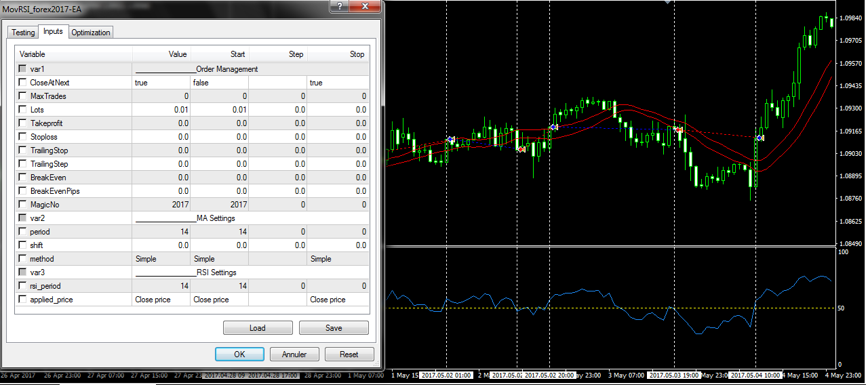
Task: Select the CloseAtNext Value cell 'true'
Action: click(x=161, y=83)
